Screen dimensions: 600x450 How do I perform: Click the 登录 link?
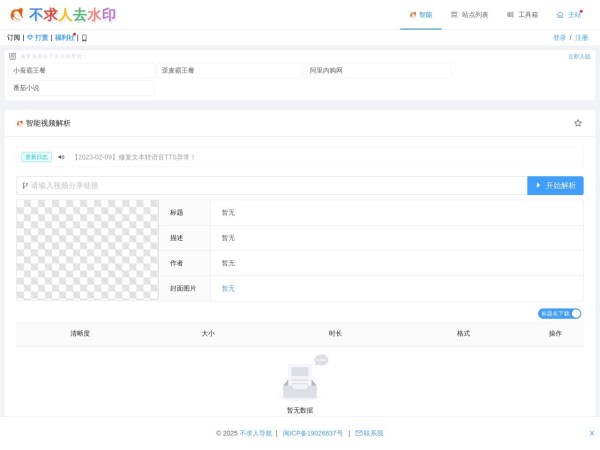coord(559,38)
